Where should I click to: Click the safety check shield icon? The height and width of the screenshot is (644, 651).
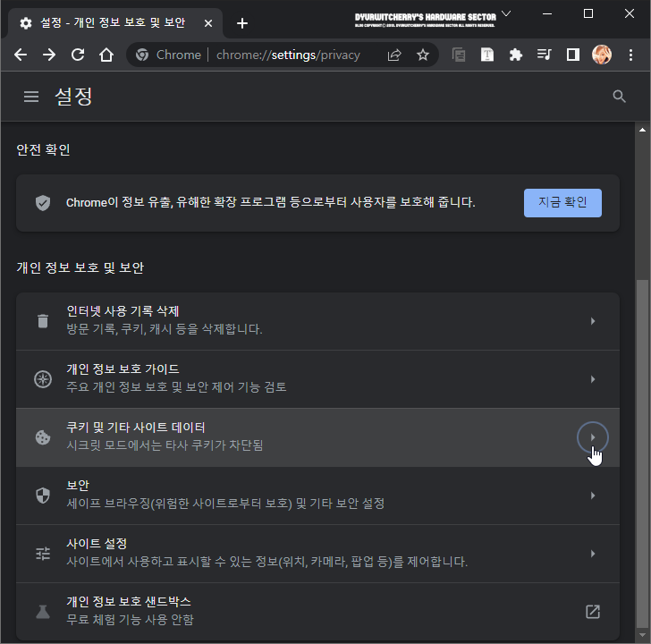pos(43,203)
